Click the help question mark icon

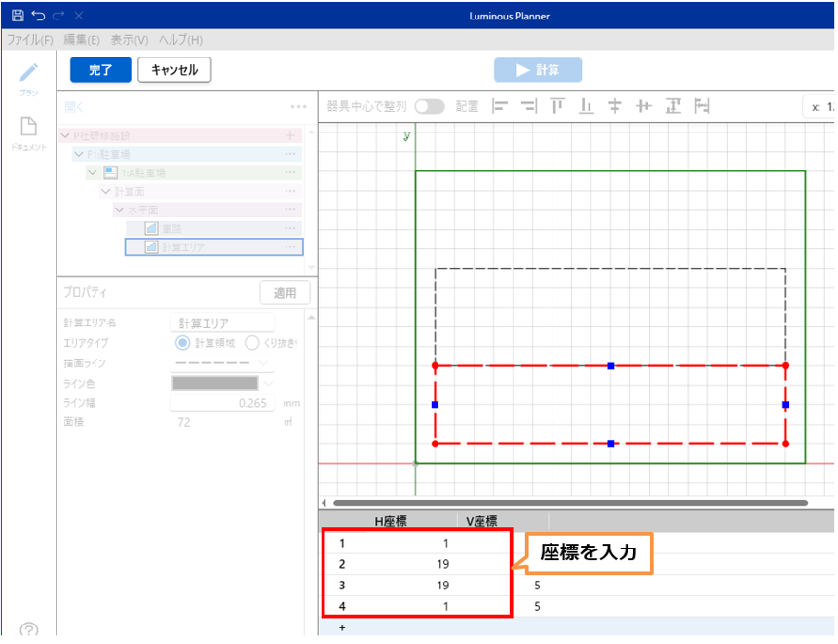click(29, 630)
